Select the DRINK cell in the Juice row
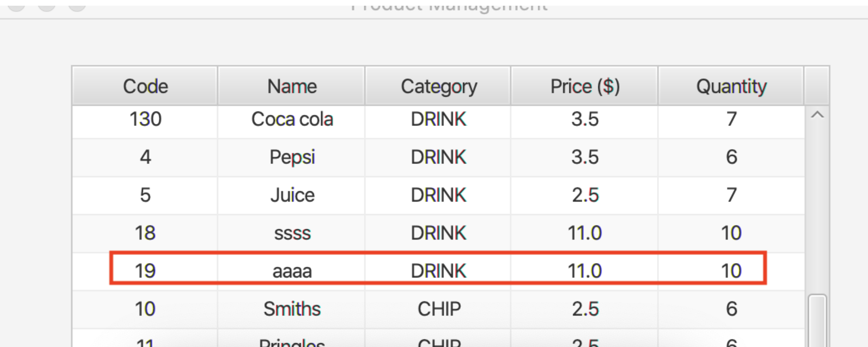Viewport: 868px width, 347px height. [x=438, y=195]
